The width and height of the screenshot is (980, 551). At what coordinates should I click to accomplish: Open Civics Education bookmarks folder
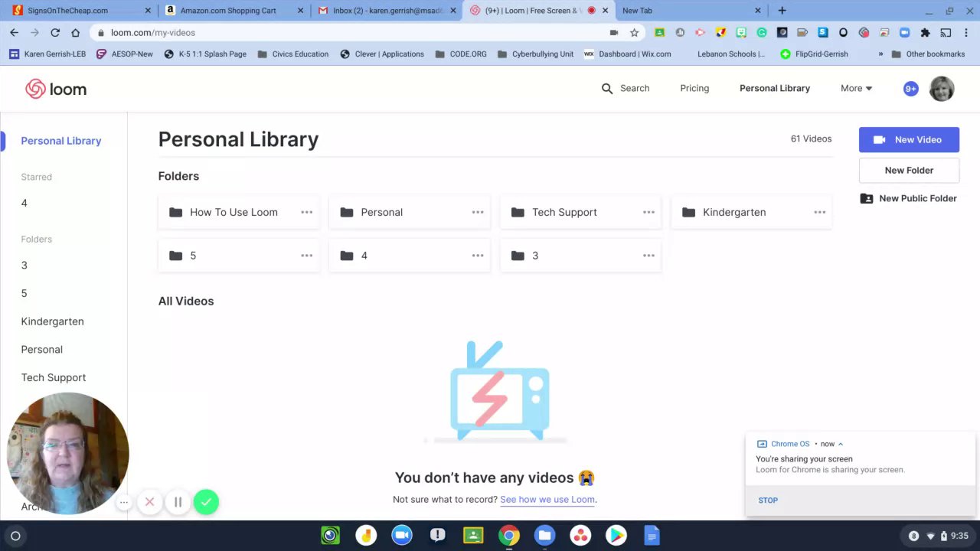coord(293,54)
